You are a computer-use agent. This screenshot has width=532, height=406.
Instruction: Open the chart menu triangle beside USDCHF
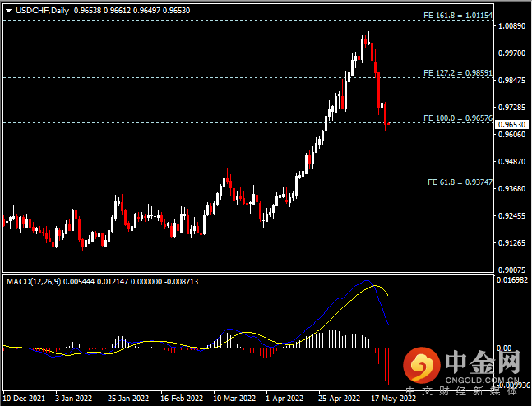pos(9,11)
